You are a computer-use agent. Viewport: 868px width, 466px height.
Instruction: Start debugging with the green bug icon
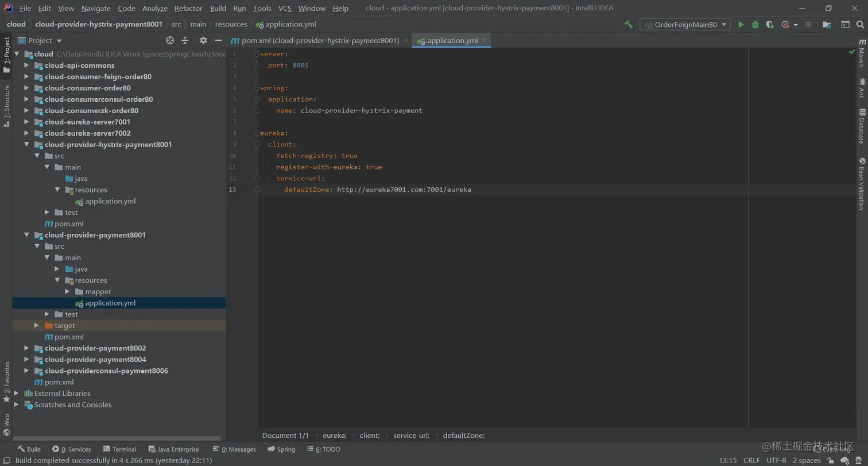click(x=755, y=25)
